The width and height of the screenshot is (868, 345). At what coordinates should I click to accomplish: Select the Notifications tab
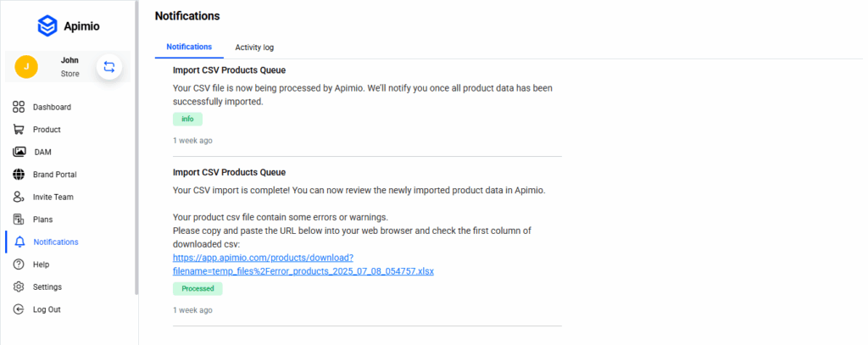189,47
